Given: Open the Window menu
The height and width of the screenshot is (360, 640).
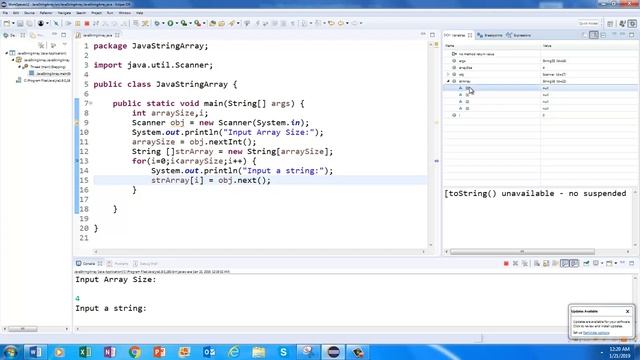Looking at the screenshot, I should (x=124, y=13).
